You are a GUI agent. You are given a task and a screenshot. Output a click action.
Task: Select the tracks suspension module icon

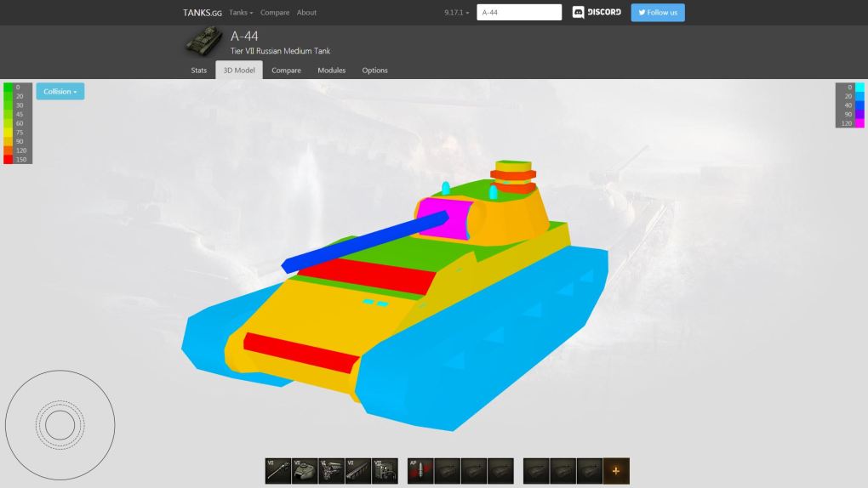(358, 470)
